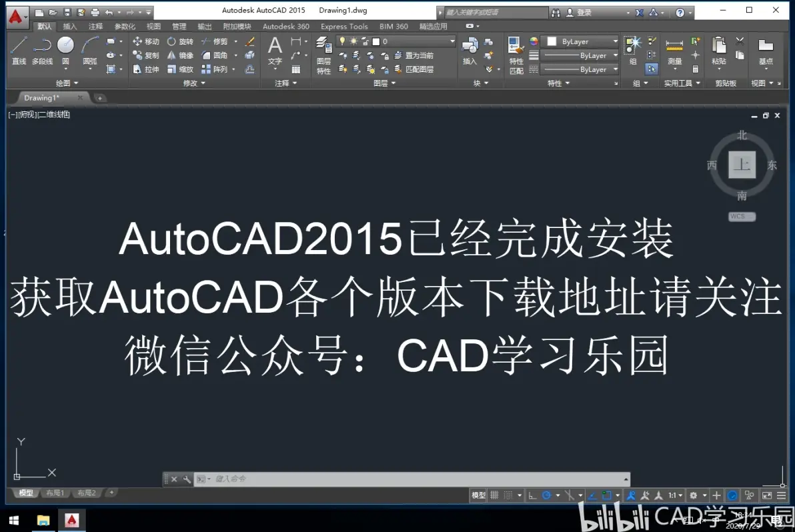Toggle object snap tracking in status bar
The width and height of the screenshot is (795, 532).
(x=592, y=495)
